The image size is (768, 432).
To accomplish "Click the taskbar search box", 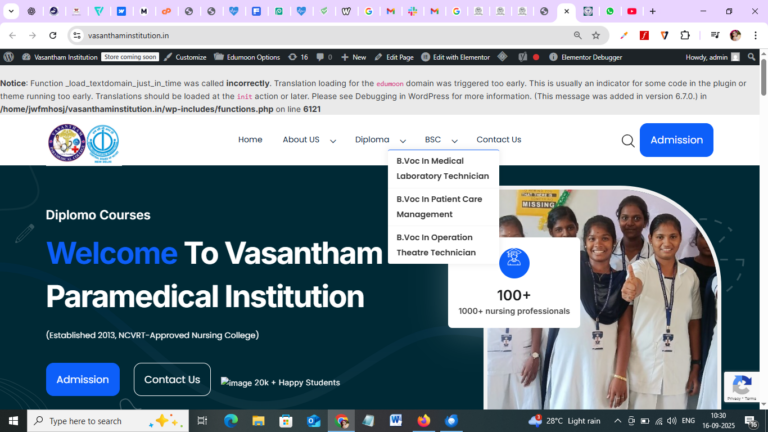I will click(108, 421).
